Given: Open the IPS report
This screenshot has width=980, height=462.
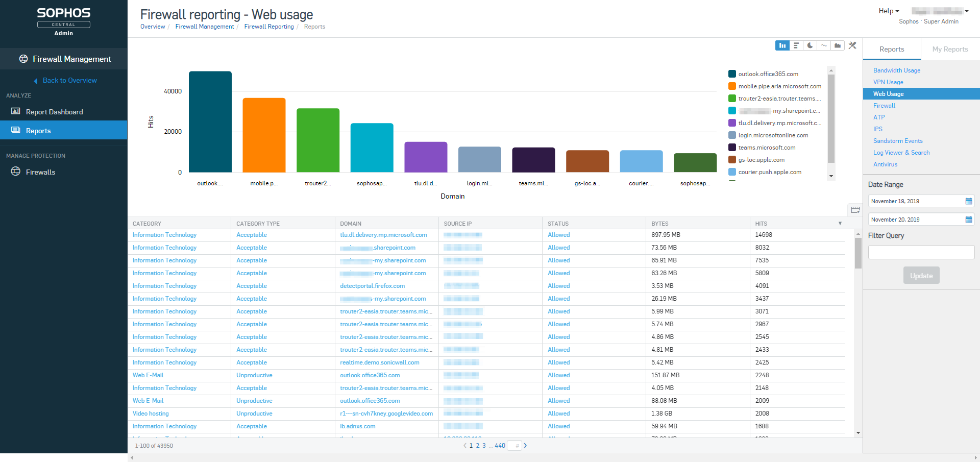Looking at the screenshot, I should (878, 129).
